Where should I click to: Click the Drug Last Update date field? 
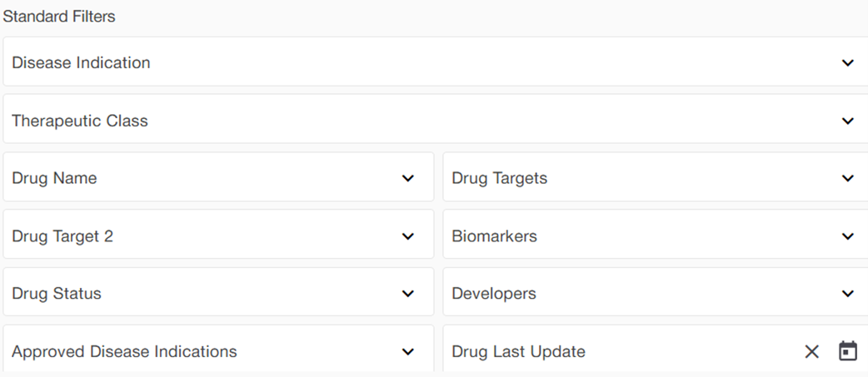pos(518,351)
